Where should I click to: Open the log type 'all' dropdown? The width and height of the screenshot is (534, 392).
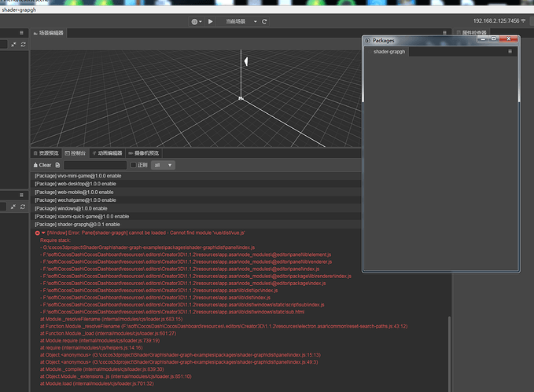164,165
